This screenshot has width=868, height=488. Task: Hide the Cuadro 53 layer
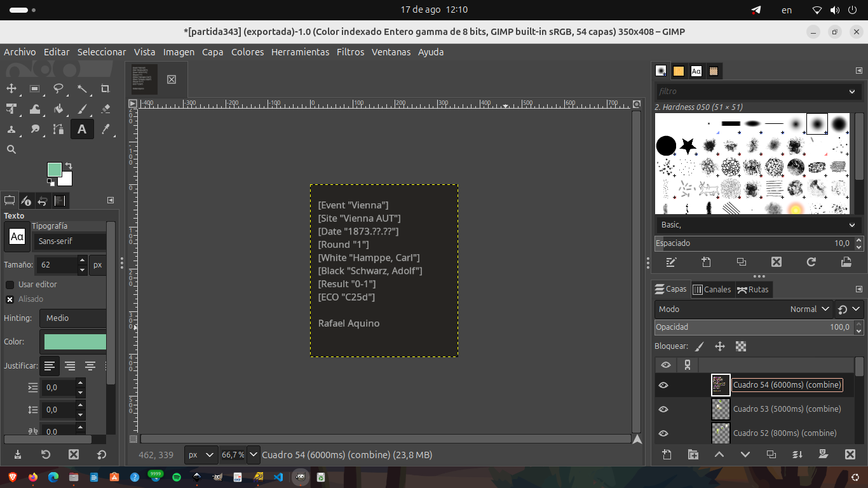coord(663,409)
